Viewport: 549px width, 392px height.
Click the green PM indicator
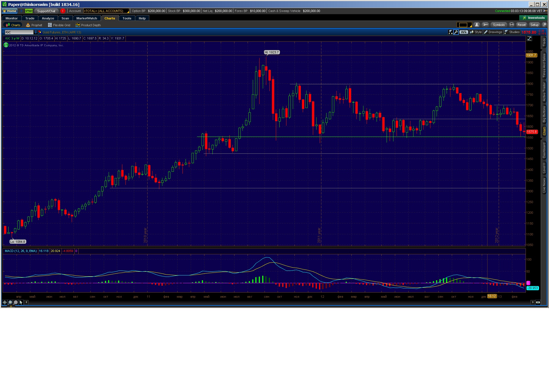click(x=29, y=11)
